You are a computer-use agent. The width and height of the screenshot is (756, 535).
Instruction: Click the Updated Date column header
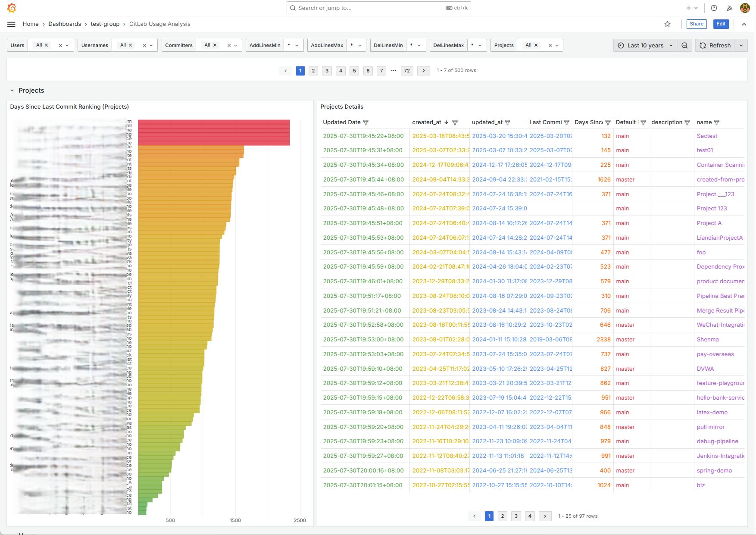tap(342, 122)
